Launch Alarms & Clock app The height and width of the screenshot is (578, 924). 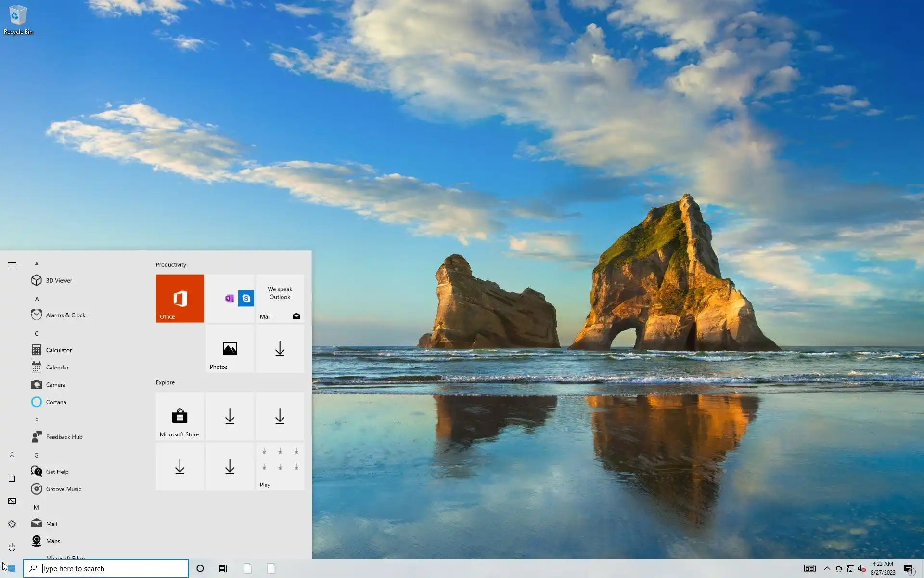click(x=65, y=315)
